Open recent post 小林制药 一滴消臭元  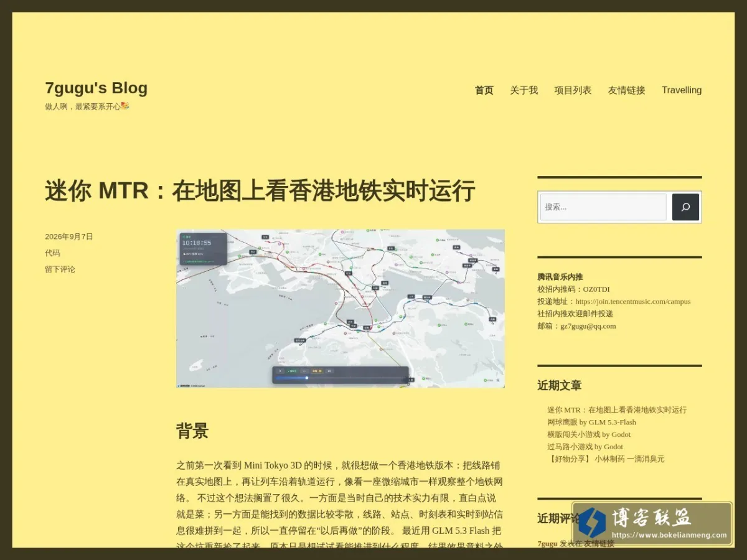(x=606, y=459)
